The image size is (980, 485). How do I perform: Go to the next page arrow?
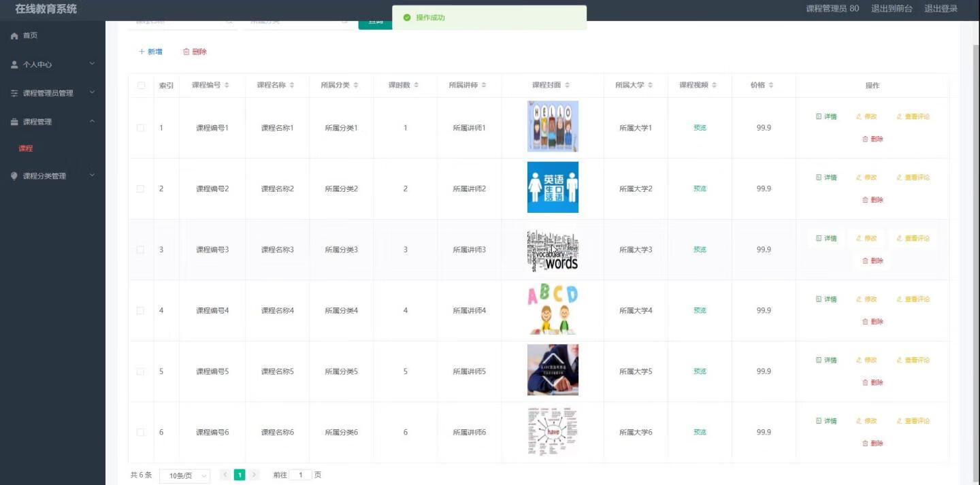254,475
